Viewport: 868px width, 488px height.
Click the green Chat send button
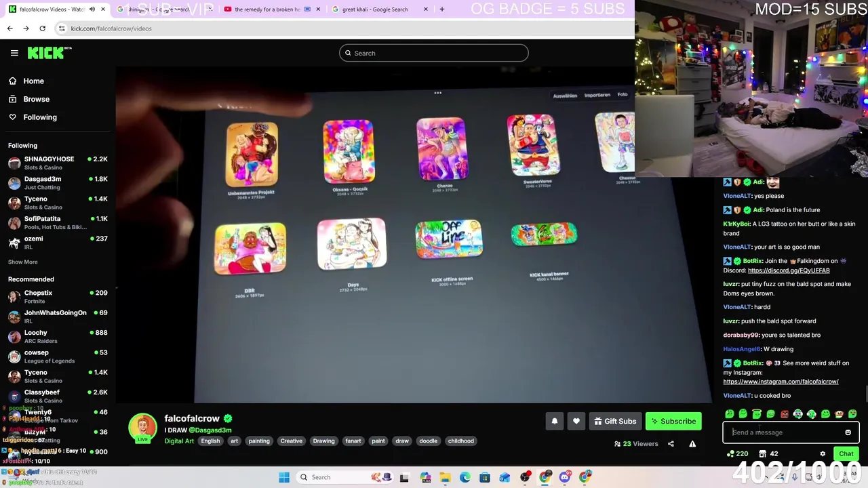[846, 453]
